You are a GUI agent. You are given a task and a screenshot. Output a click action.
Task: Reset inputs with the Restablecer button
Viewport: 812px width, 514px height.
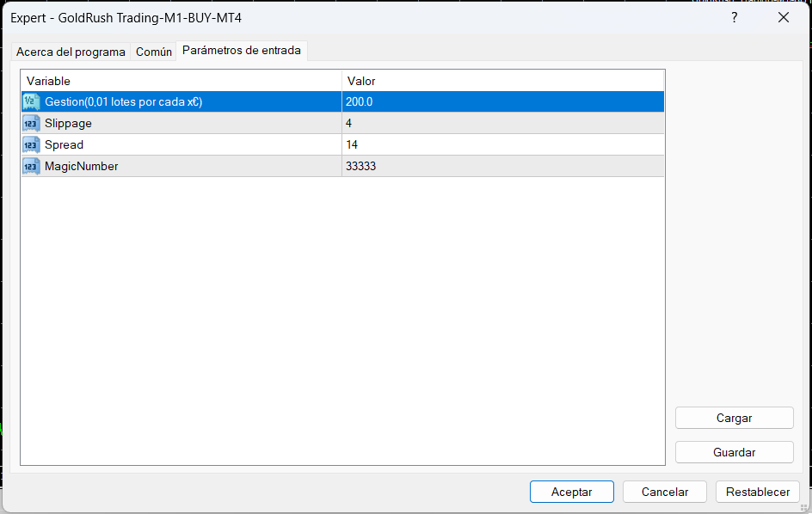pos(758,492)
